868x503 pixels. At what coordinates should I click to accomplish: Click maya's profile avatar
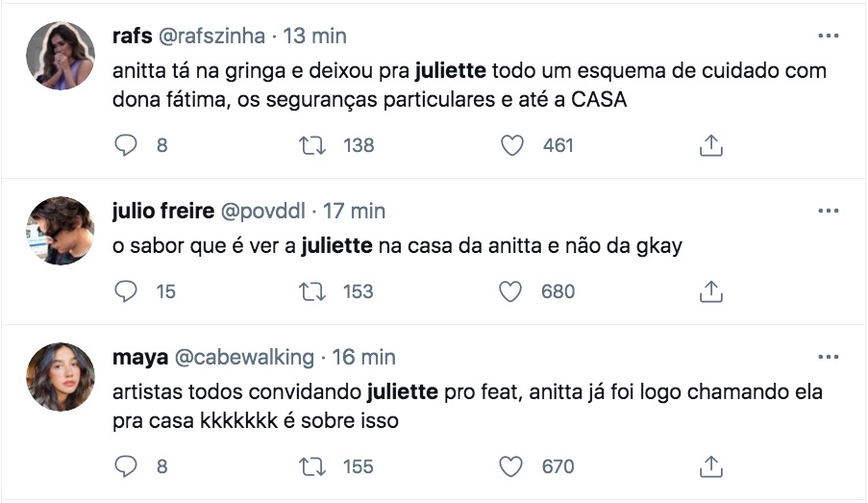(x=60, y=376)
